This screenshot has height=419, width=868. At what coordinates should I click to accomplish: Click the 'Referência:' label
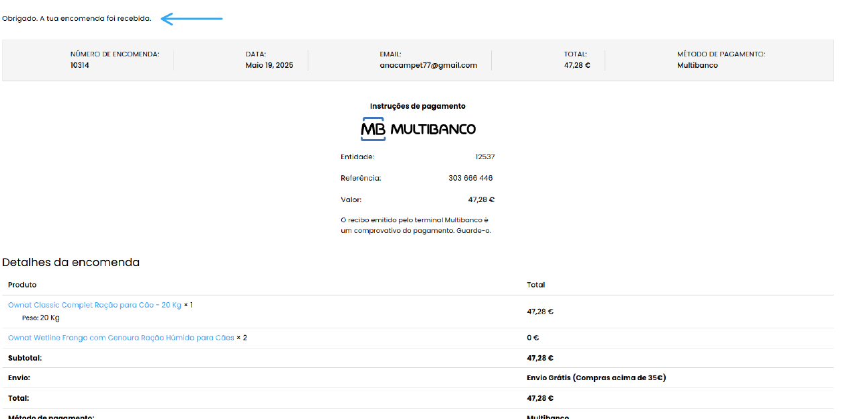(x=361, y=179)
